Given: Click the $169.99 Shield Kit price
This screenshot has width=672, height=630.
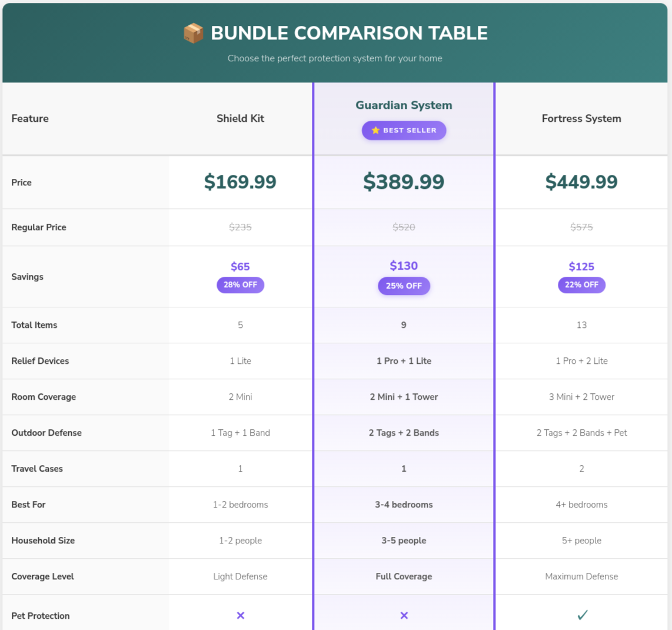Looking at the screenshot, I should click(240, 182).
